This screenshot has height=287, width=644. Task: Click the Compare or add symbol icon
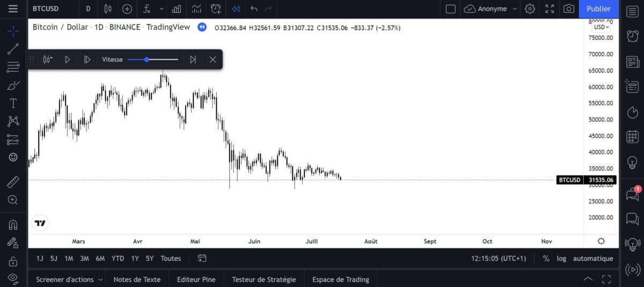click(127, 9)
